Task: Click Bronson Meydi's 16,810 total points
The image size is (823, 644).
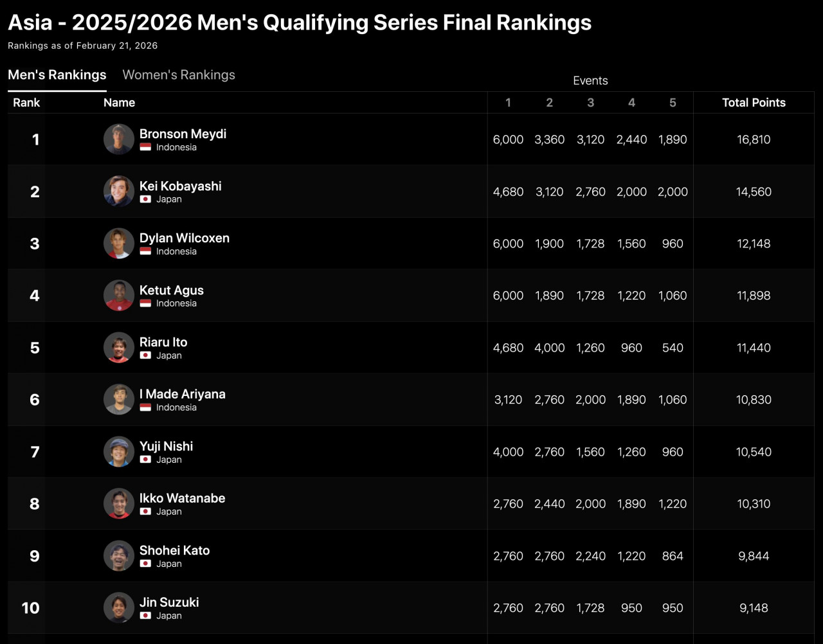Action: coord(754,139)
